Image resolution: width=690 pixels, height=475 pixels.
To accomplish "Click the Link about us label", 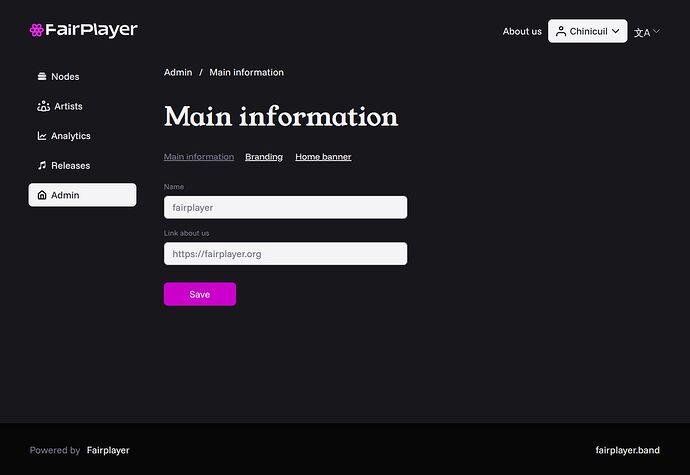I will coord(187,233).
